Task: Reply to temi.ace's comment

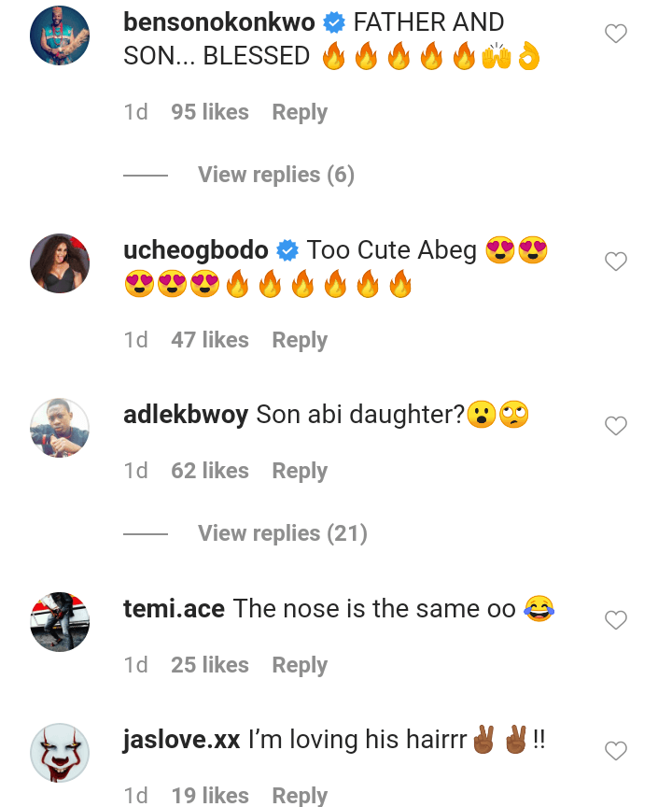Action: 300,665
